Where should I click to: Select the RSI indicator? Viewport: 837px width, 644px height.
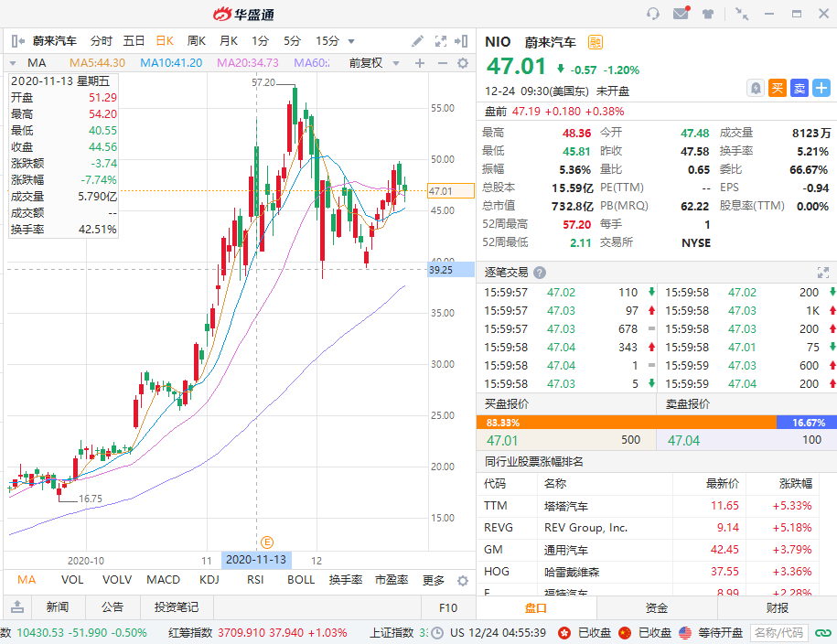pyautogui.click(x=255, y=580)
